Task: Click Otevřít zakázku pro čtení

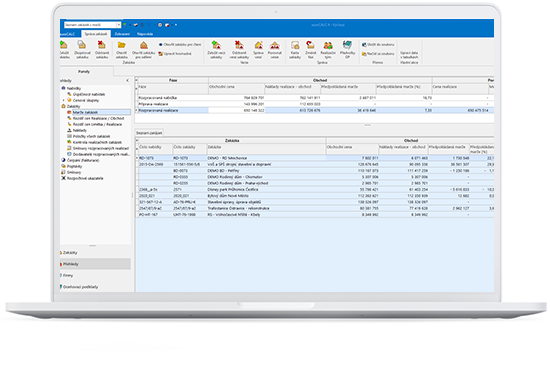Action: pos(180,45)
